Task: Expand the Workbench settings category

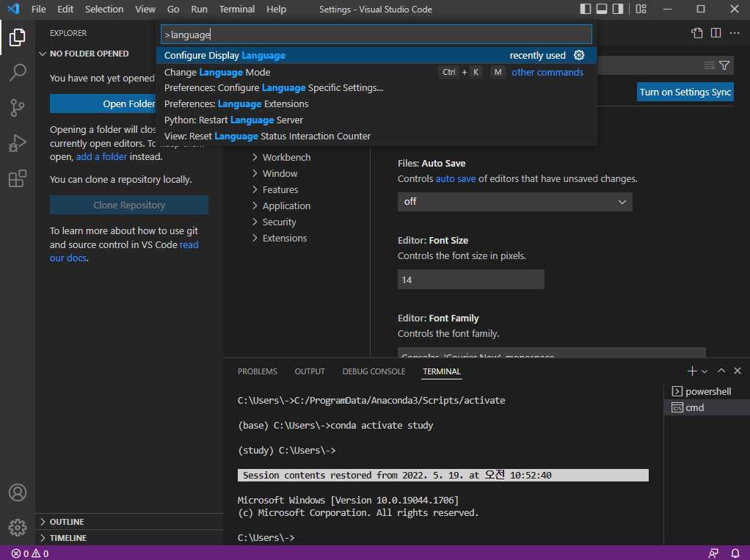Action: click(281, 157)
